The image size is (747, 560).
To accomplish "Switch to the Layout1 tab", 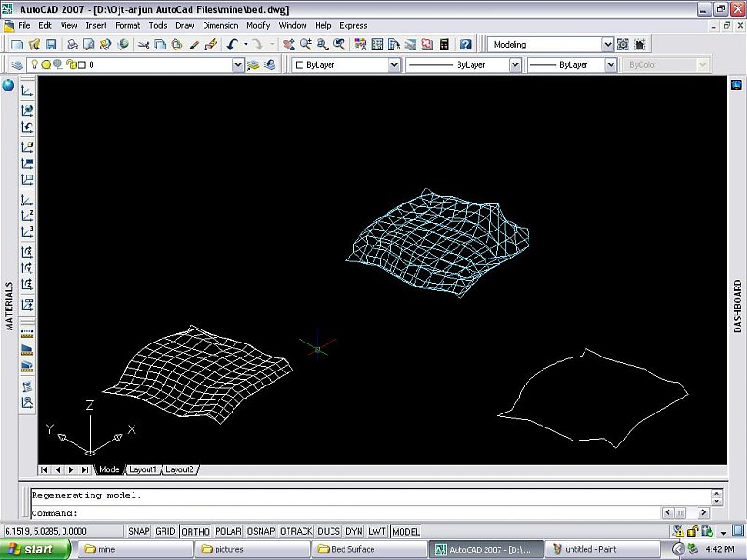I will pos(143,469).
